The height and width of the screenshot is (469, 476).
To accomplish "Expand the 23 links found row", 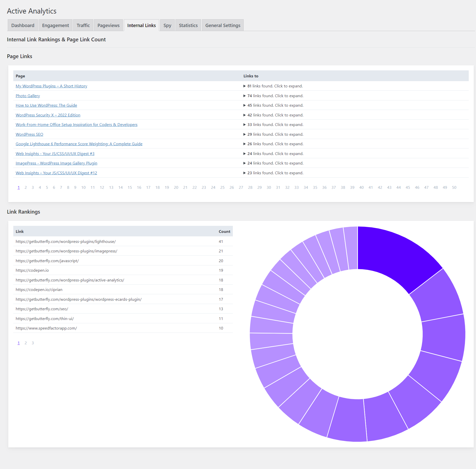I will click(x=273, y=173).
